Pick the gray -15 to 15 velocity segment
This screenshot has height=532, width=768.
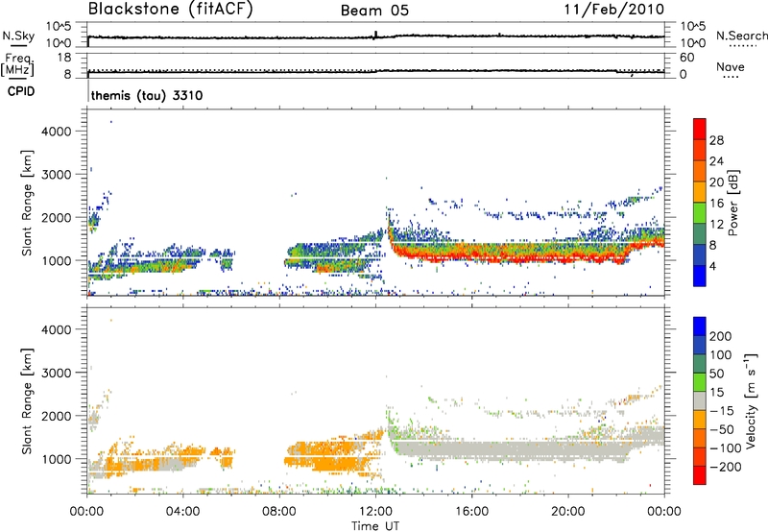point(700,401)
